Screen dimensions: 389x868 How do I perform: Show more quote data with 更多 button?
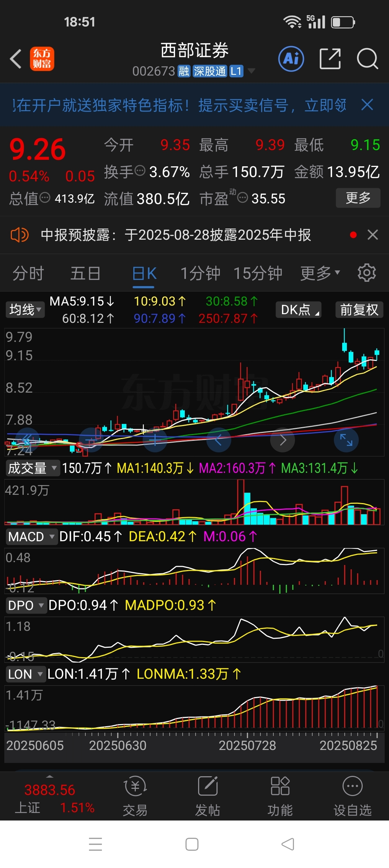pyautogui.click(x=358, y=198)
